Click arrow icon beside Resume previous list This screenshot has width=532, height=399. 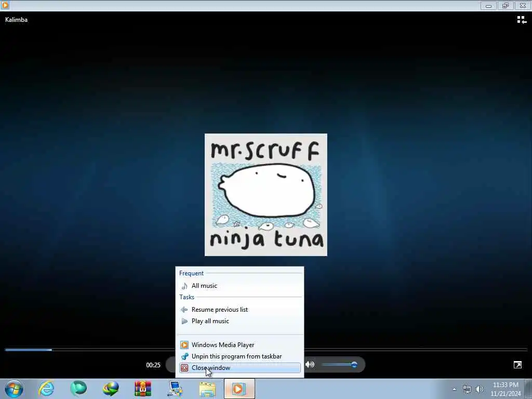[184, 310]
